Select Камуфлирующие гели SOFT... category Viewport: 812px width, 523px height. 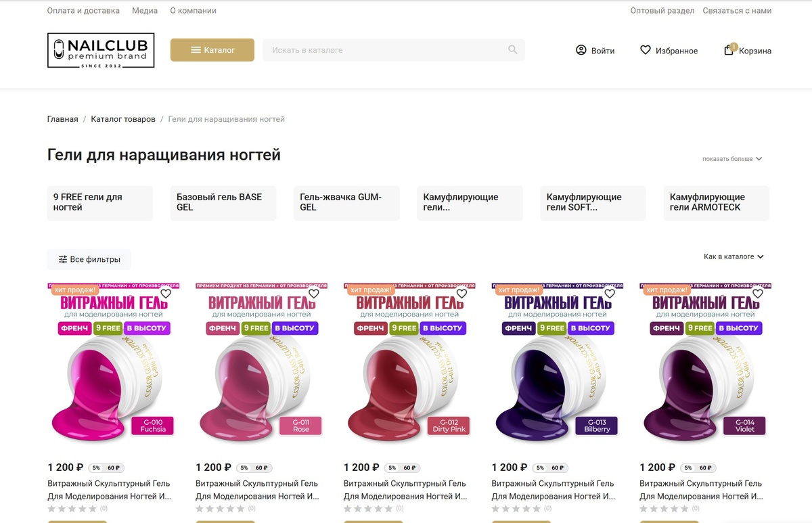tap(593, 202)
